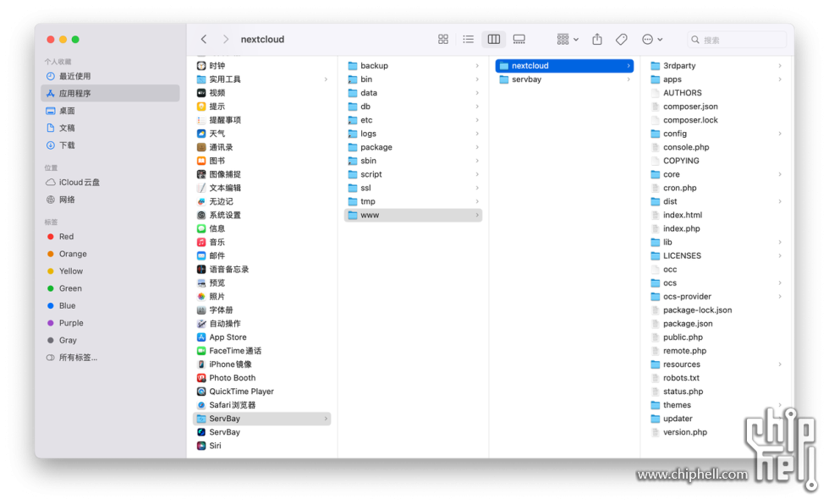Switch to icon grid view
Screen dimensions: 829x504
pos(443,39)
